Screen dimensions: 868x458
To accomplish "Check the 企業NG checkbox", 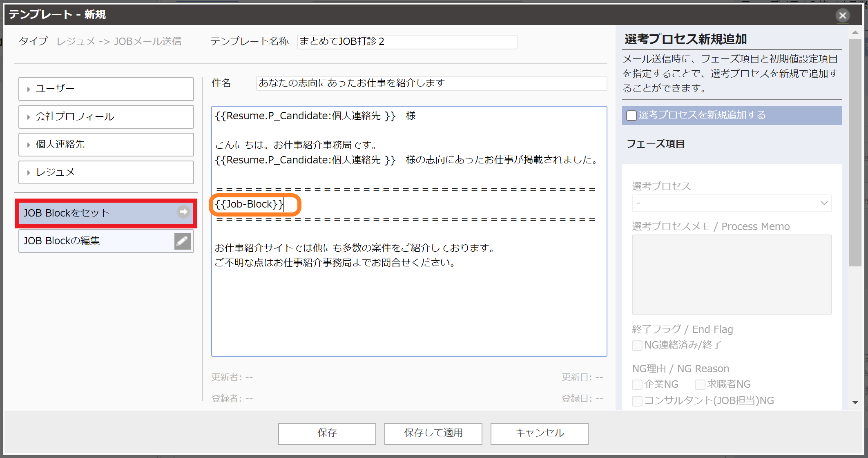I will pos(637,385).
